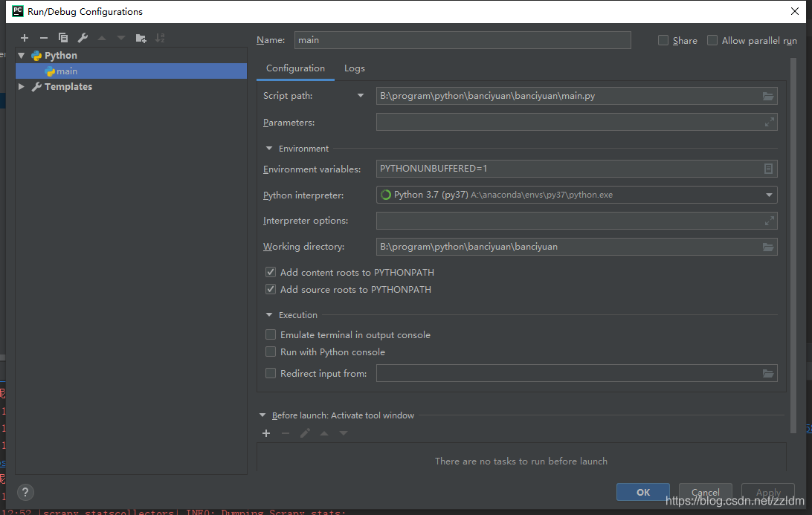
Task: Open the Python interpreter dropdown
Action: [769, 195]
